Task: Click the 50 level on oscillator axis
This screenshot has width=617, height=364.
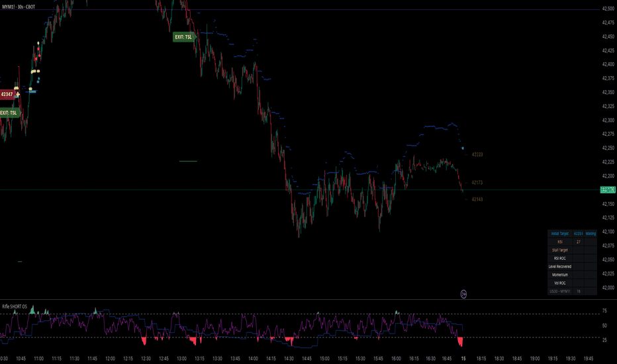Action: (x=604, y=326)
